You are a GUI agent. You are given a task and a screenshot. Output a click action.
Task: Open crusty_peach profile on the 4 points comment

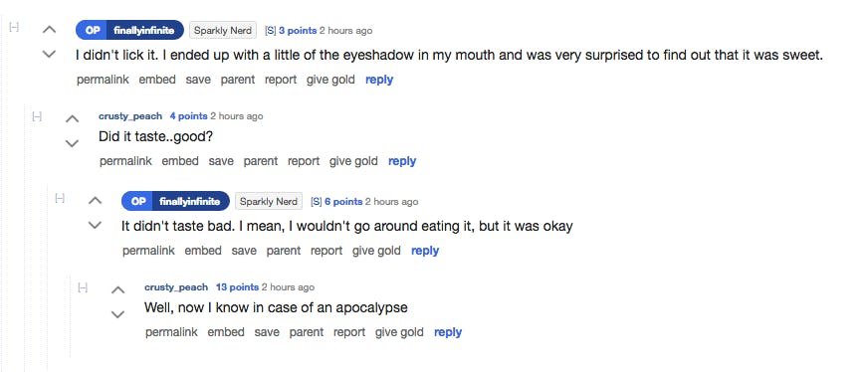(130, 116)
